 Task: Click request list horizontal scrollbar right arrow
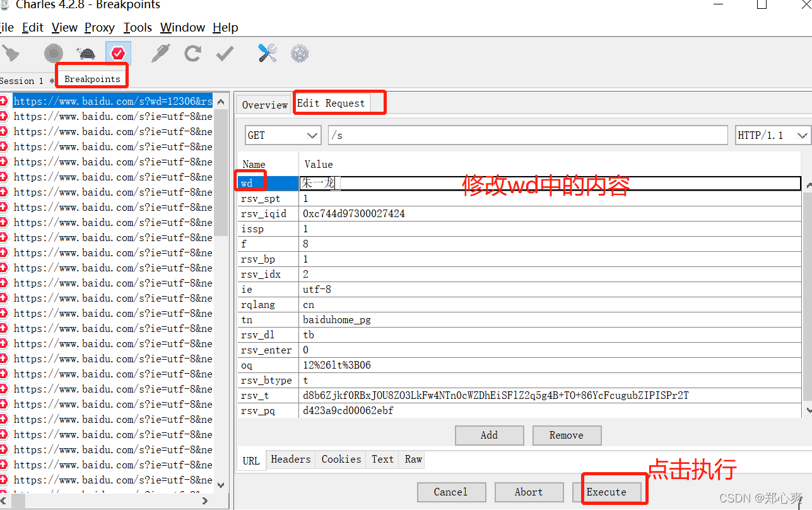click(x=204, y=501)
